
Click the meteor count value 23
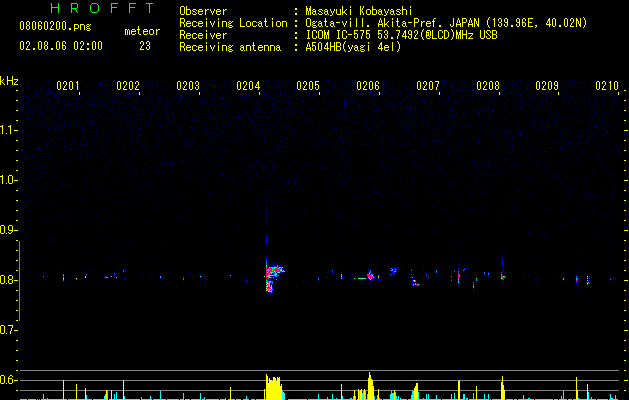[x=145, y=46]
